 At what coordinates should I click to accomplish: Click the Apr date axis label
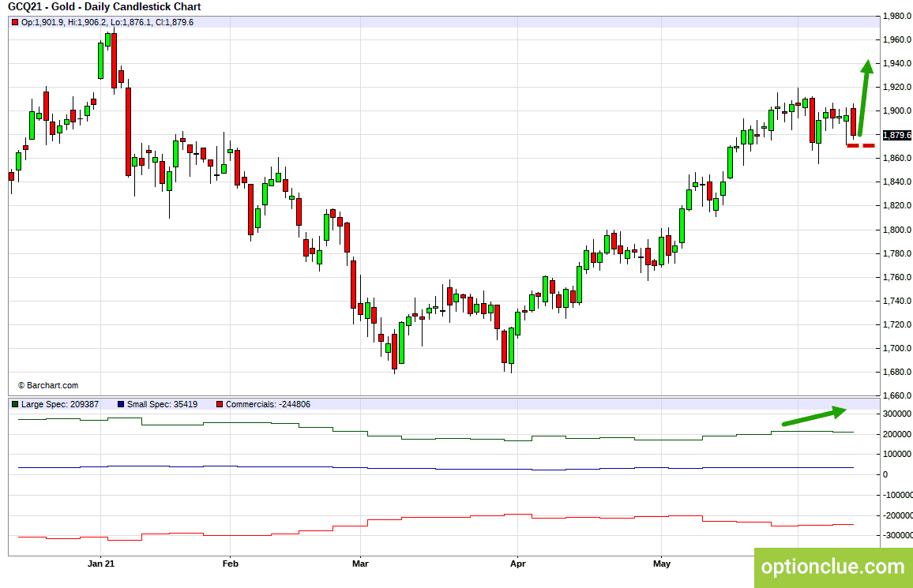[x=517, y=564]
